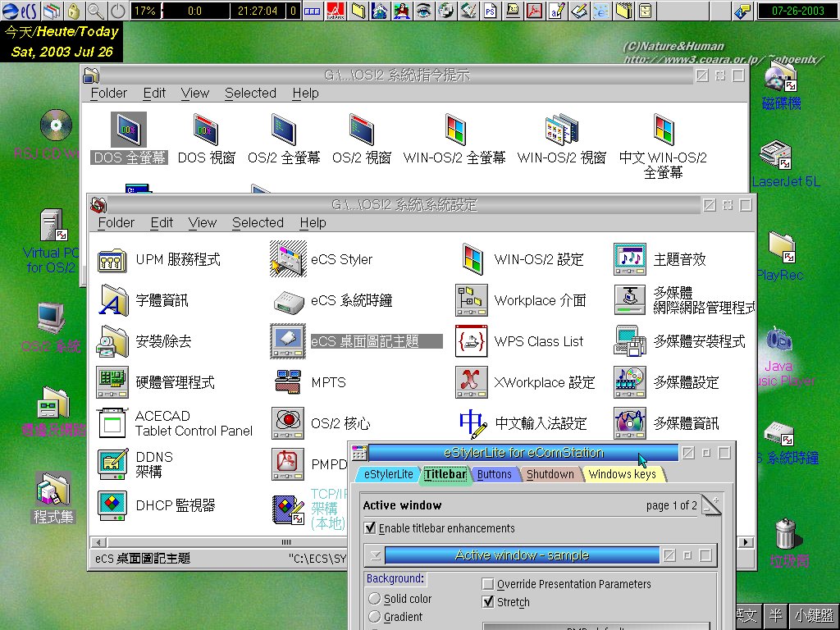Image resolution: width=840 pixels, height=630 pixels.
Task: Open Selected menu in 指令提示 window
Action: 250,94
